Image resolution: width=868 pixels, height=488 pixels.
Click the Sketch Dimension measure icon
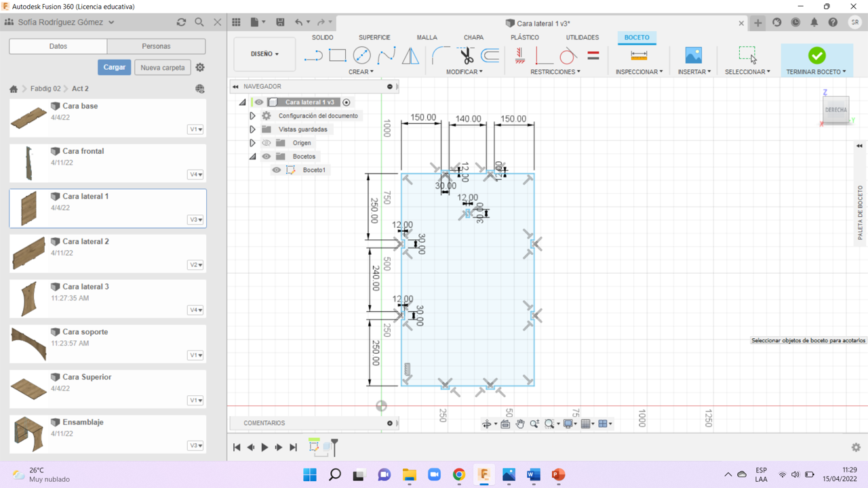tap(639, 56)
